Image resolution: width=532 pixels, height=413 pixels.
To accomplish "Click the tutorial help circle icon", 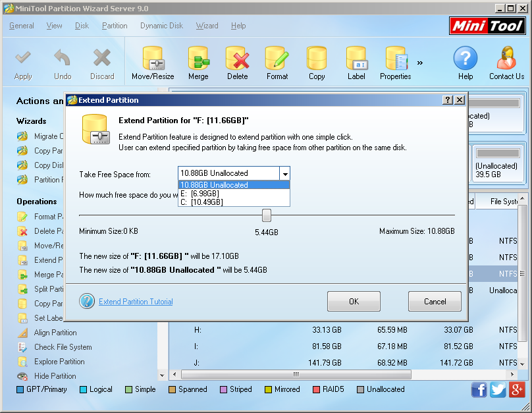I will 87,301.
